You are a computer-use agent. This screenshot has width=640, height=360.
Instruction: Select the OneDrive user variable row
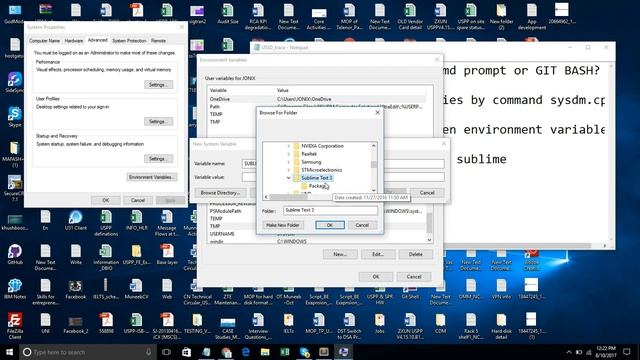316,99
